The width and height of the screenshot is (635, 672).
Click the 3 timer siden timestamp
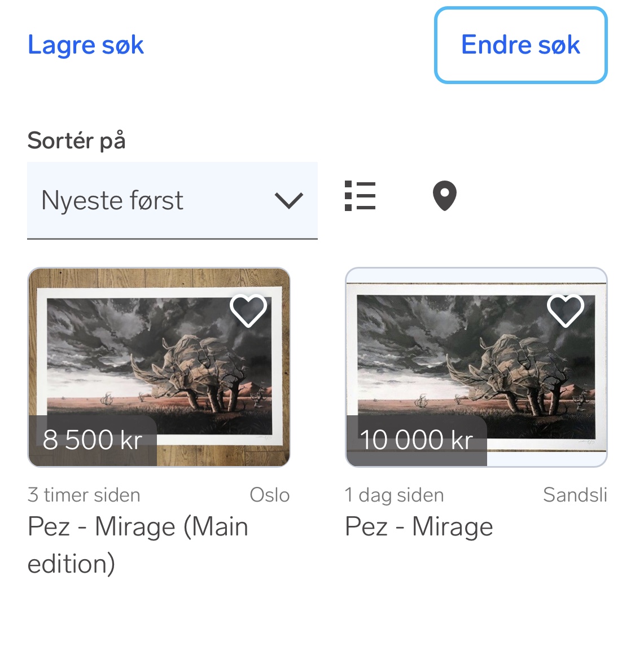(84, 495)
